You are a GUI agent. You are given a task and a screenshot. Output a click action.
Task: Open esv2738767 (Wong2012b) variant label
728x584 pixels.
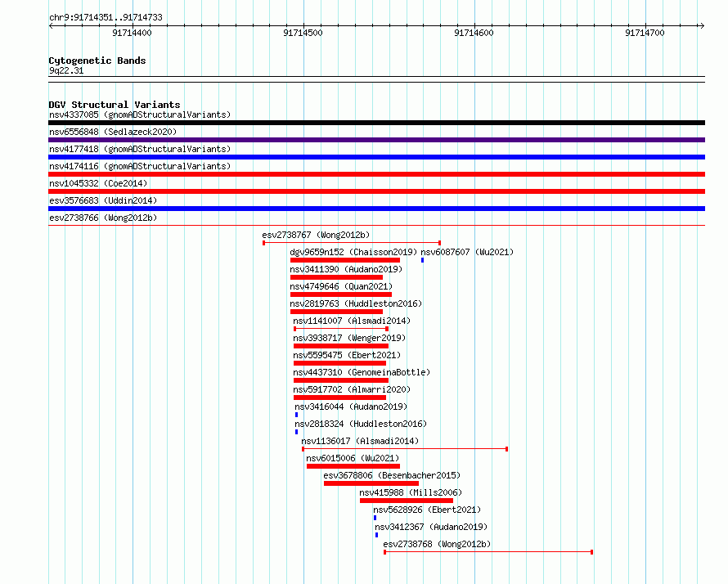tap(316, 235)
